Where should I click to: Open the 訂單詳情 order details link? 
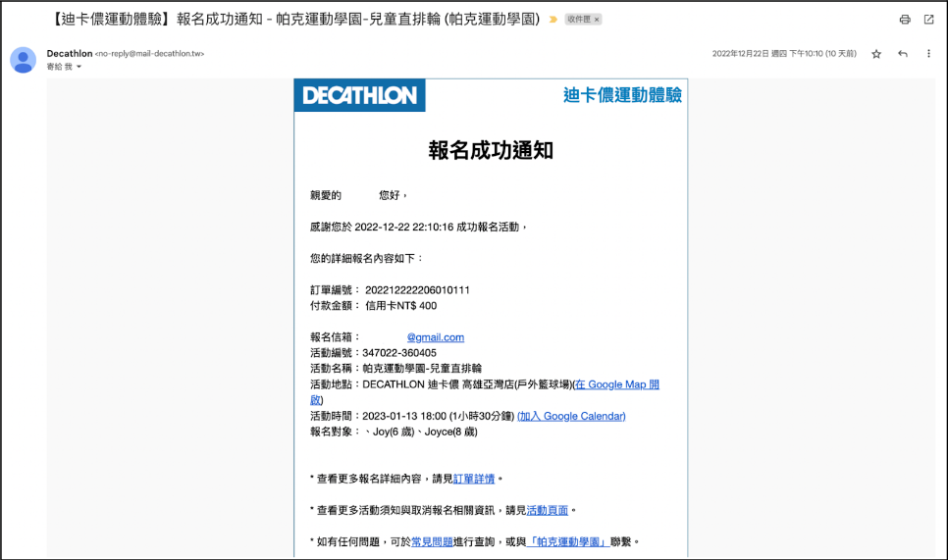point(474,479)
